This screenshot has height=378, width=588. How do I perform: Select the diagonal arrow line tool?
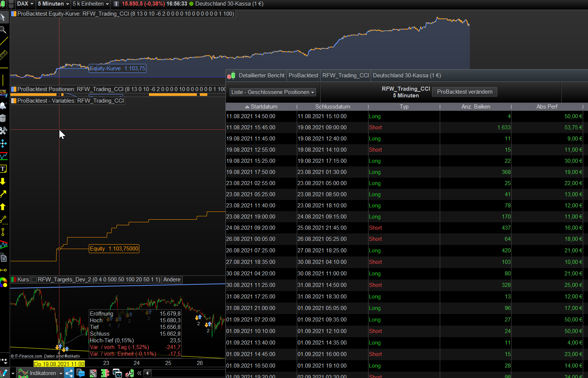3,194
